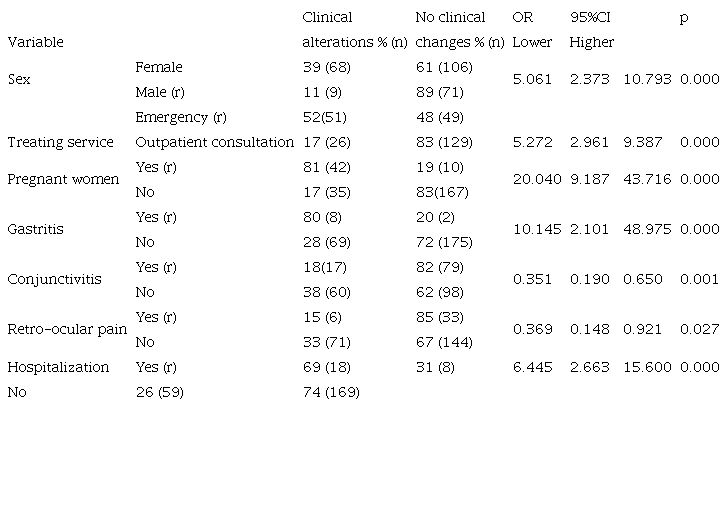Select the "Conjunctivitis" row label
Screen dimensions: 728x527
(54, 279)
